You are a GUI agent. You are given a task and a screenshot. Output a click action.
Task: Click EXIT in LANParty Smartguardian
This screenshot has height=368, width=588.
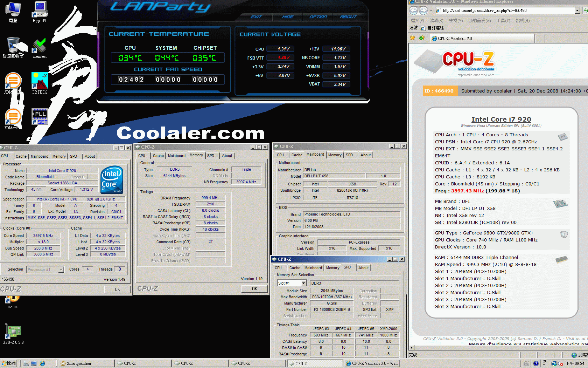click(x=256, y=17)
